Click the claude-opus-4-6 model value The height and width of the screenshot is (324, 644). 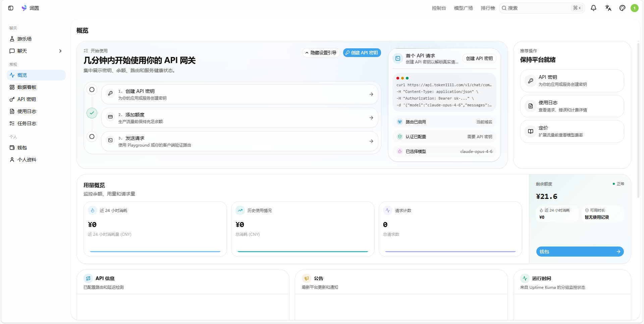pos(476,152)
